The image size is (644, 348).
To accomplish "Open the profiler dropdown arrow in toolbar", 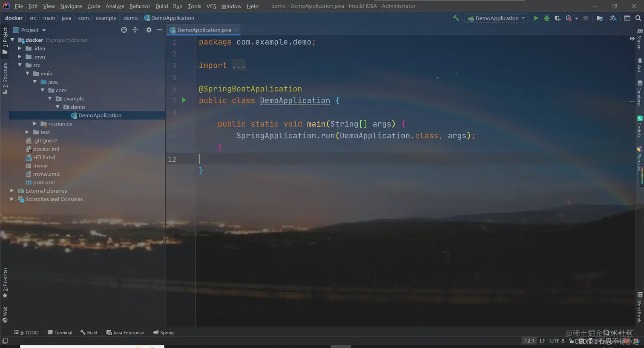I will pos(576,18).
